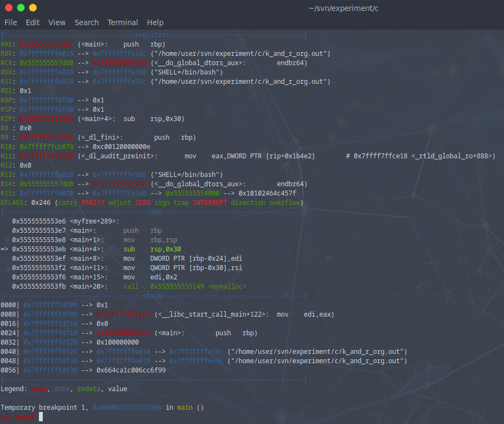Click the RAX register value 0x5555555553e7
The width and height of the screenshot is (504, 424).
click(x=47, y=44)
